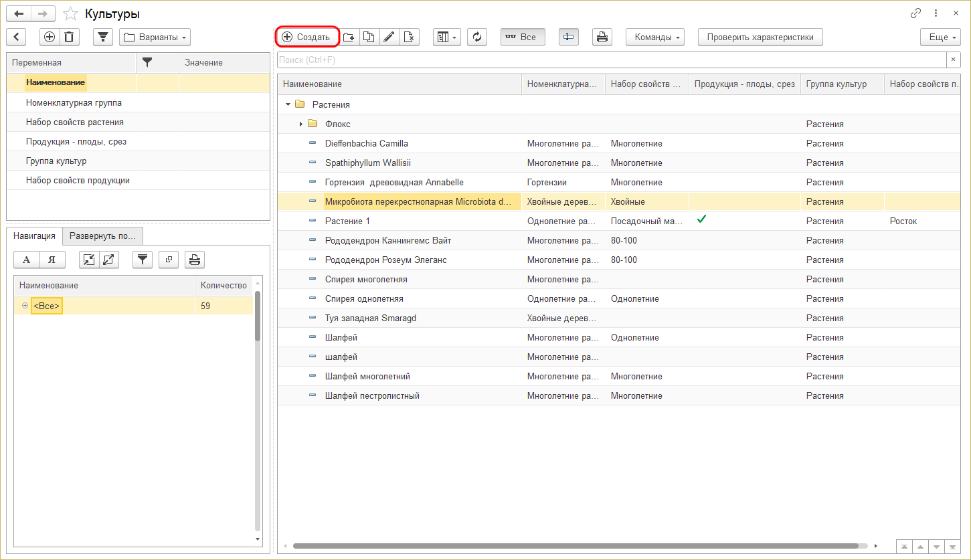Toggle the Все glasses view button
Screen dimensions: 971x560
coord(522,37)
